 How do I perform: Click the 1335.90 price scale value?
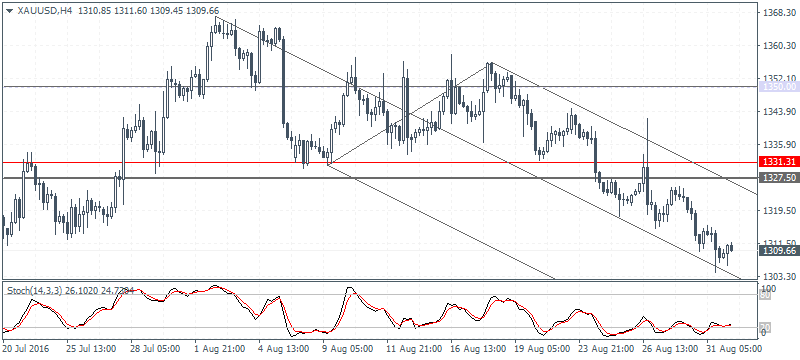[x=779, y=144]
